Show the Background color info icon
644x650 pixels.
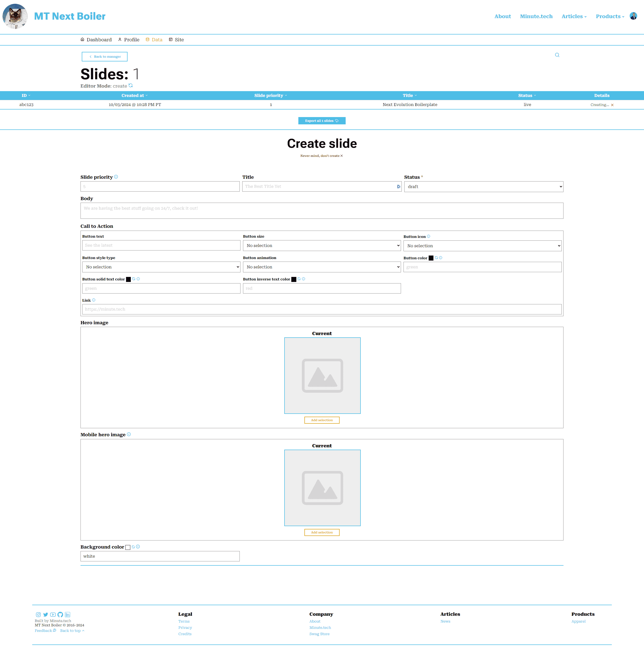click(138, 547)
